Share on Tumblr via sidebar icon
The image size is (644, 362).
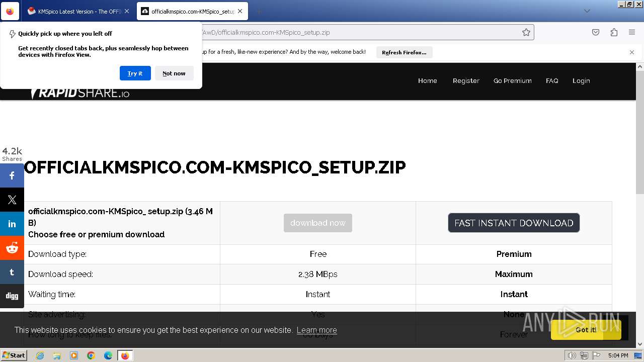pyautogui.click(x=12, y=273)
